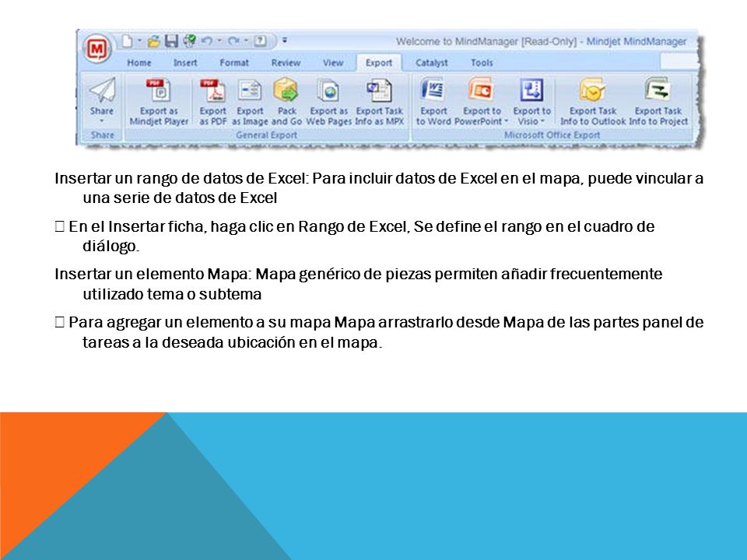Viewport: 747px width, 560px height.
Task: Click the 'Insertar un elemento Mapa' paragraph
Action: [x=358, y=285]
